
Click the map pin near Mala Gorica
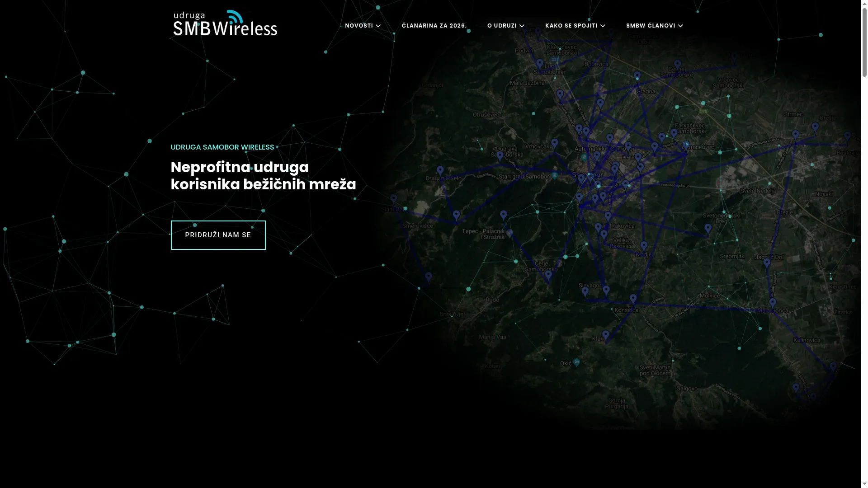(773, 304)
